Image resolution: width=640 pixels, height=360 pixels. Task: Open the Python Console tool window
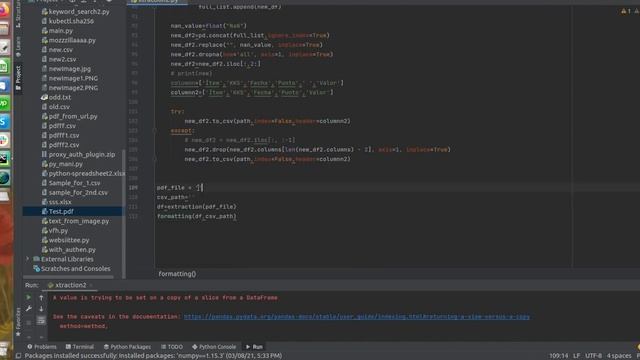214,347
